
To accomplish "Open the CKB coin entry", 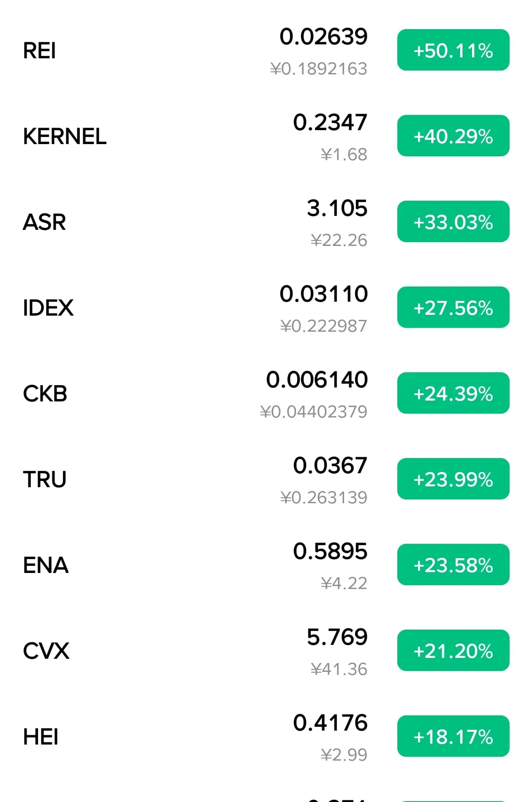I will (x=266, y=394).
